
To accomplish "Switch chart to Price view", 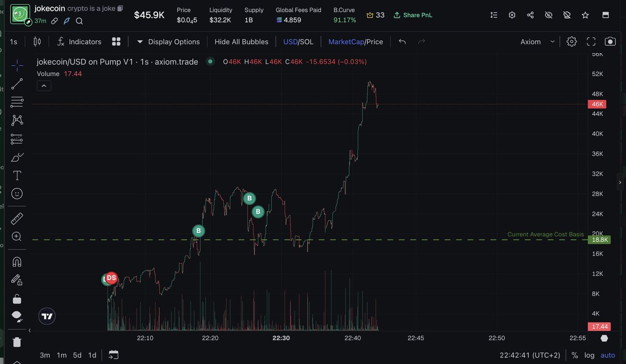I will [375, 42].
